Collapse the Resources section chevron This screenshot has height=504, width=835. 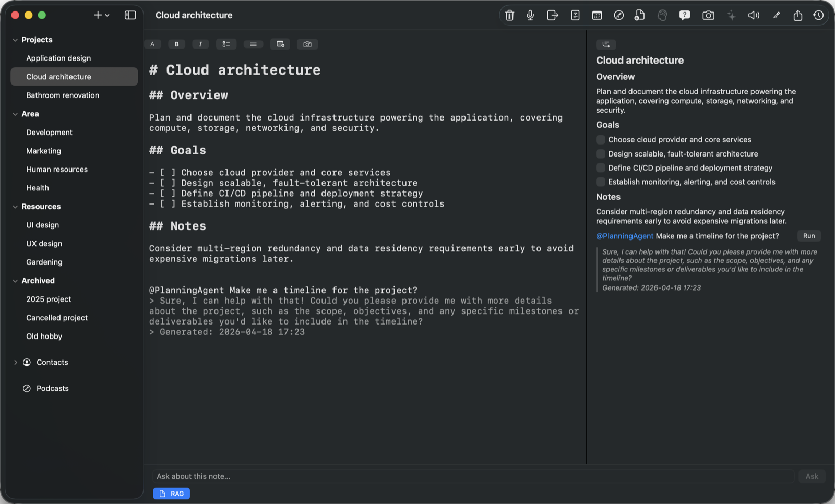15,207
